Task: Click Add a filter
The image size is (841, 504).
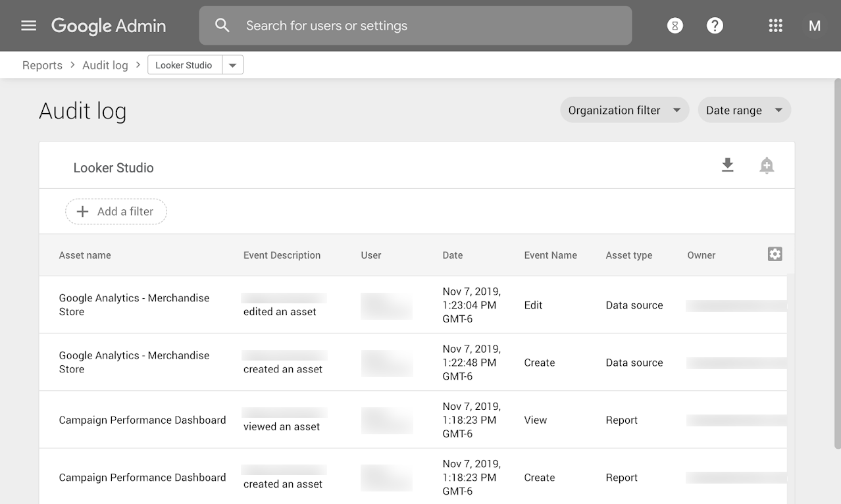Action: pyautogui.click(x=116, y=211)
